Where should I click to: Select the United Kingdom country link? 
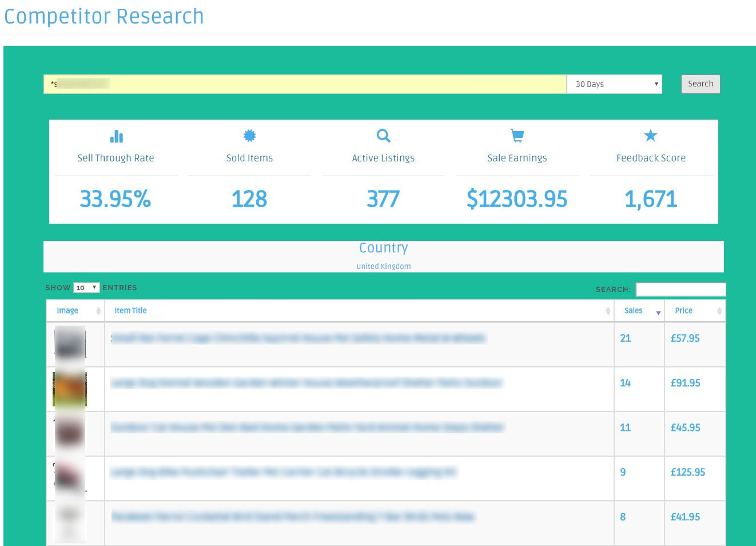click(383, 267)
